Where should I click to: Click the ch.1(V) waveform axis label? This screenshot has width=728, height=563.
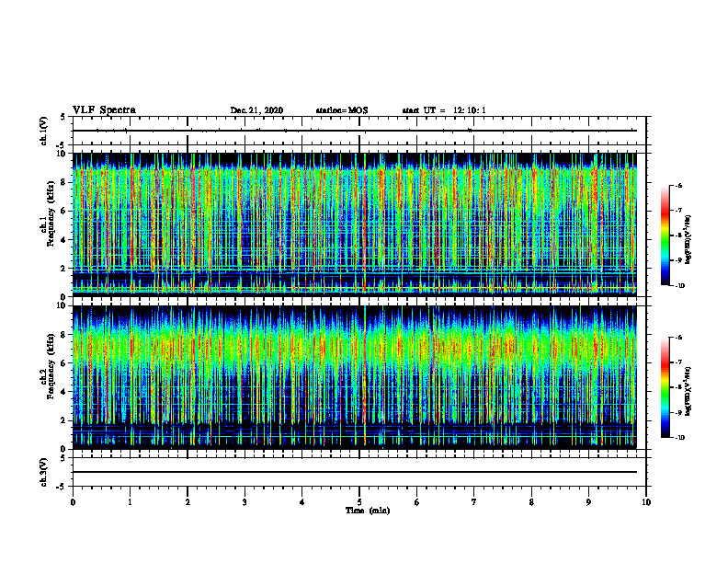pyautogui.click(x=43, y=131)
